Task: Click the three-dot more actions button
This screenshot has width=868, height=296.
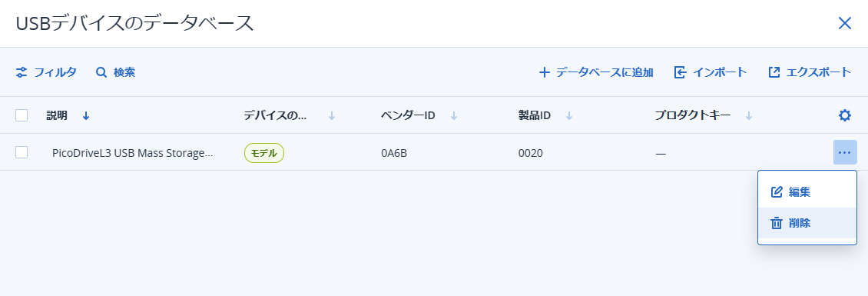Action: tap(845, 152)
